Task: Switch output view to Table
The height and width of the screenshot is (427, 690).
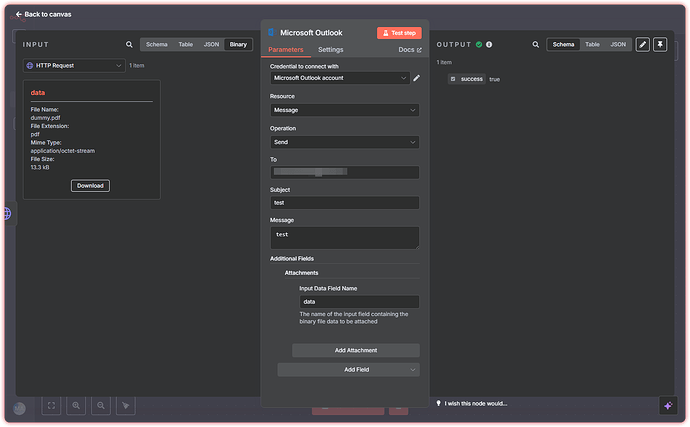Action: [592, 44]
